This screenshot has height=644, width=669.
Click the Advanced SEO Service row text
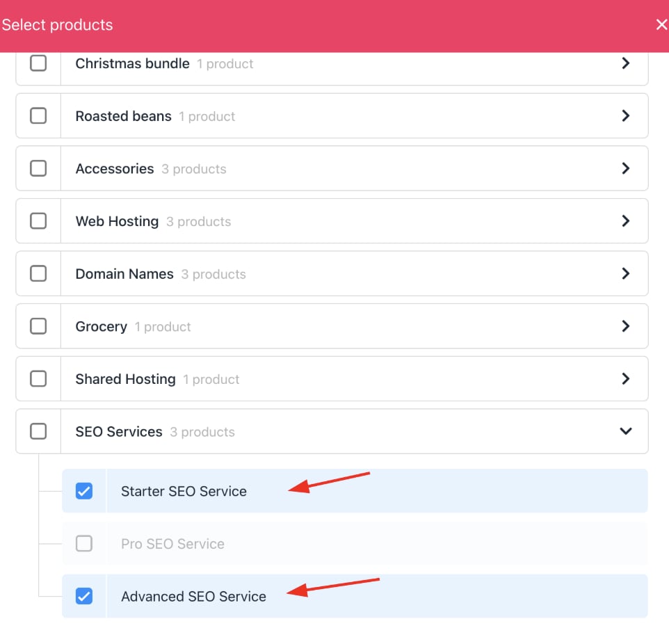(x=193, y=596)
